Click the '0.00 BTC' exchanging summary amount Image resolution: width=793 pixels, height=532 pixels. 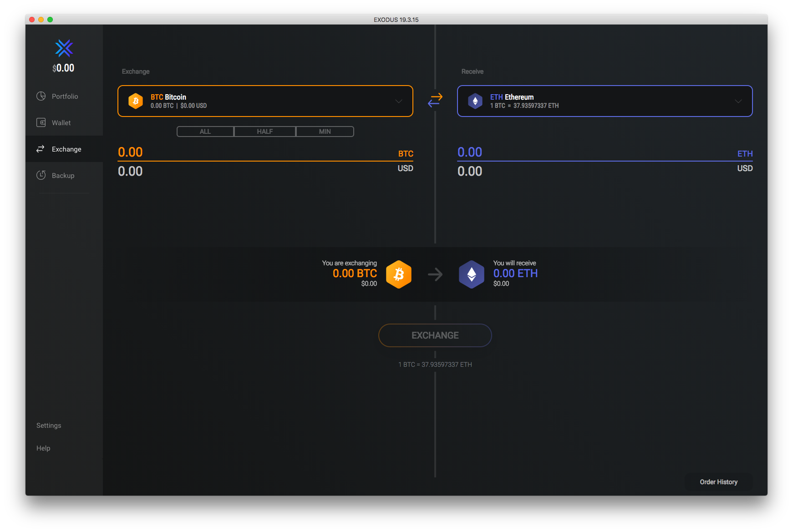click(355, 274)
